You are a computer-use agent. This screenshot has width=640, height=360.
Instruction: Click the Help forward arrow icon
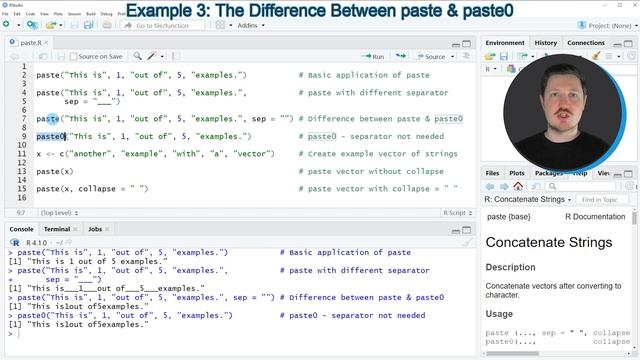pyautogui.click(x=504, y=187)
